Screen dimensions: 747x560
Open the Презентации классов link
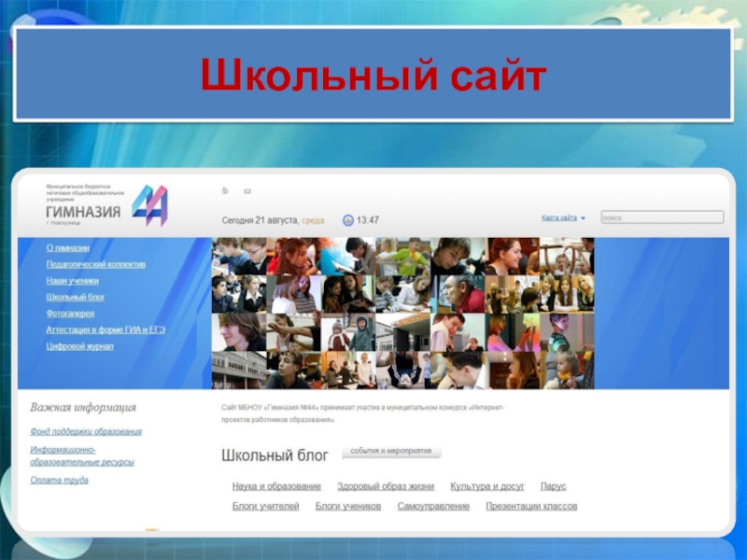pos(531,506)
